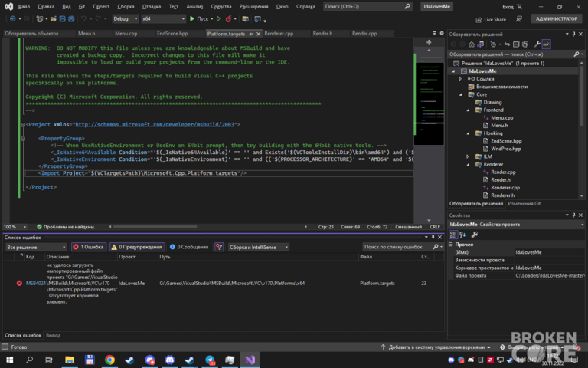The height and width of the screenshot is (368, 588).
Task: Click Sync with Active Document arrows icon
Action: point(507,44)
